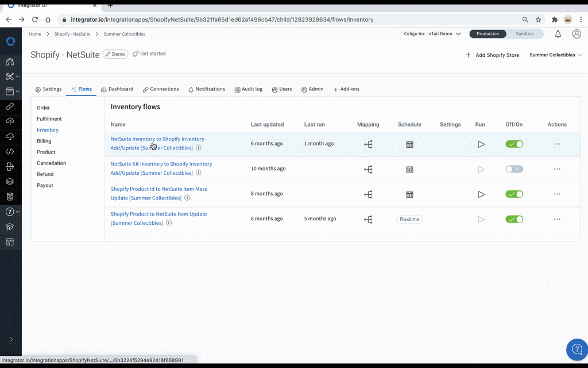588x368 pixels.
Task: Open the graduation-cap University icon in the sidebar
Action: pos(10,227)
